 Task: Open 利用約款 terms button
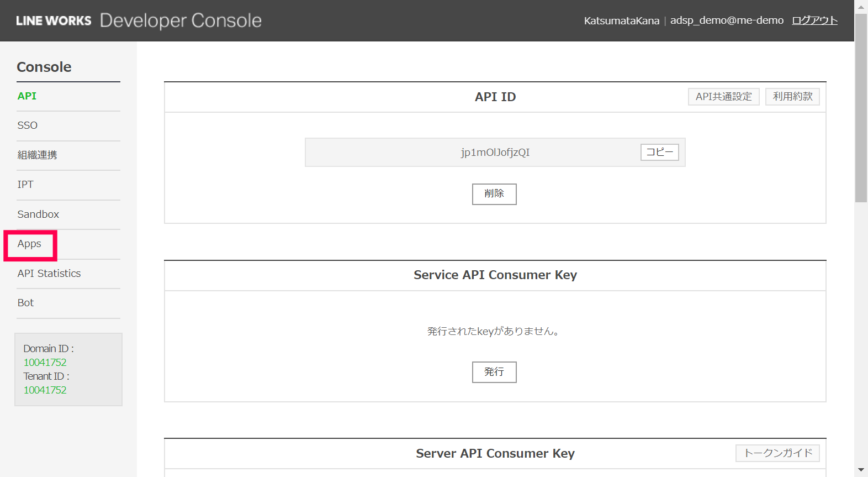(x=792, y=97)
